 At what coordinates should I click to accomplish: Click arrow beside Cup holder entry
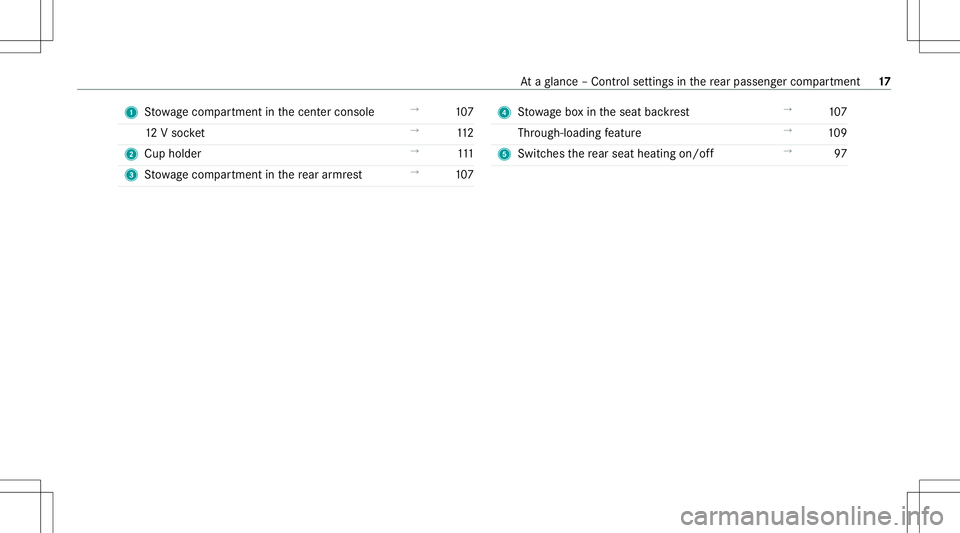pyautogui.click(x=414, y=151)
